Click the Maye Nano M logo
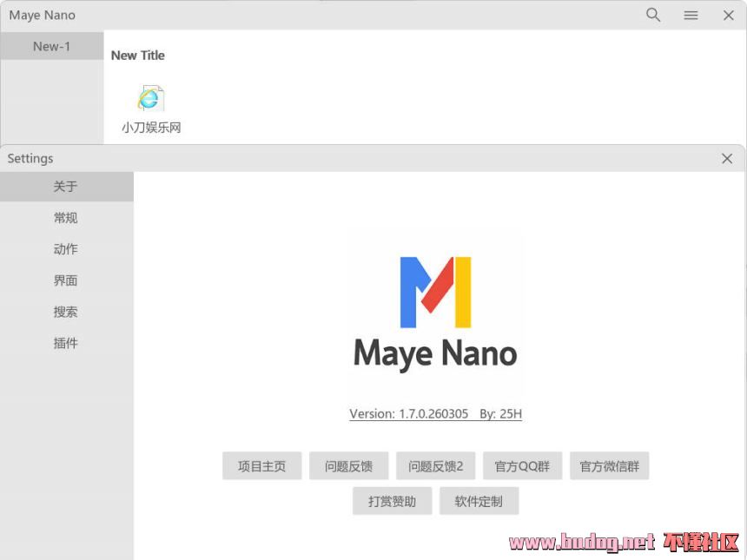The height and width of the screenshot is (560, 747). pyautogui.click(x=435, y=292)
